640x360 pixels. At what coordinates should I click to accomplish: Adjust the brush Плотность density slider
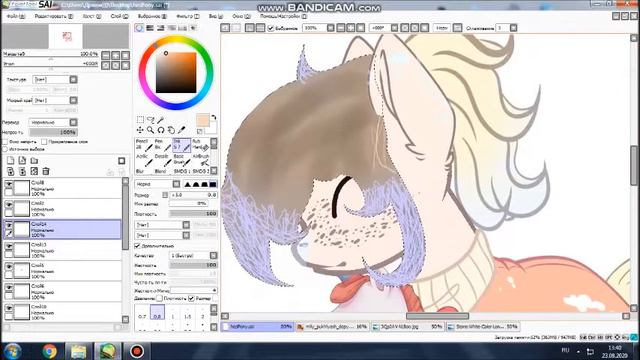193,213
